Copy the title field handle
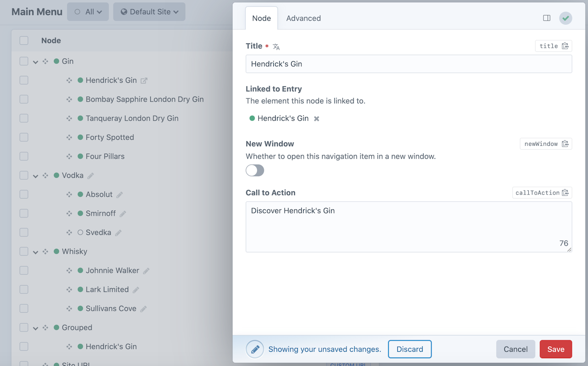The height and width of the screenshot is (366, 588). coord(565,46)
